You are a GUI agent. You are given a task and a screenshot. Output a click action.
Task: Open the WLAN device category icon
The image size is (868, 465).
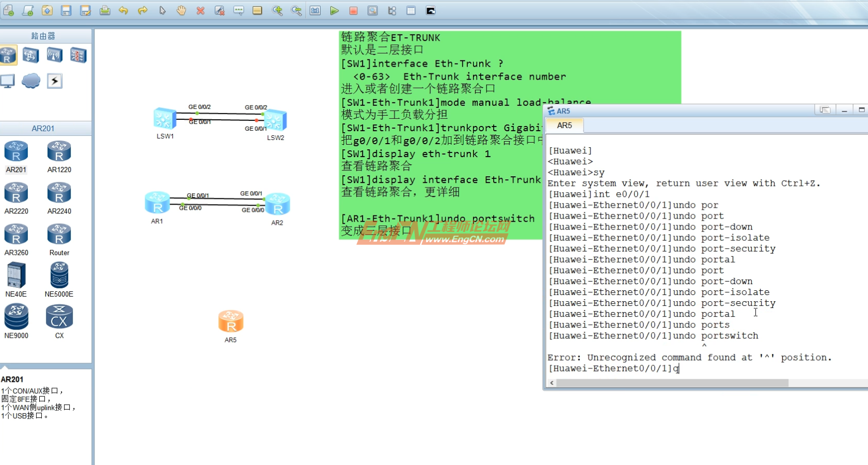coord(55,55)
